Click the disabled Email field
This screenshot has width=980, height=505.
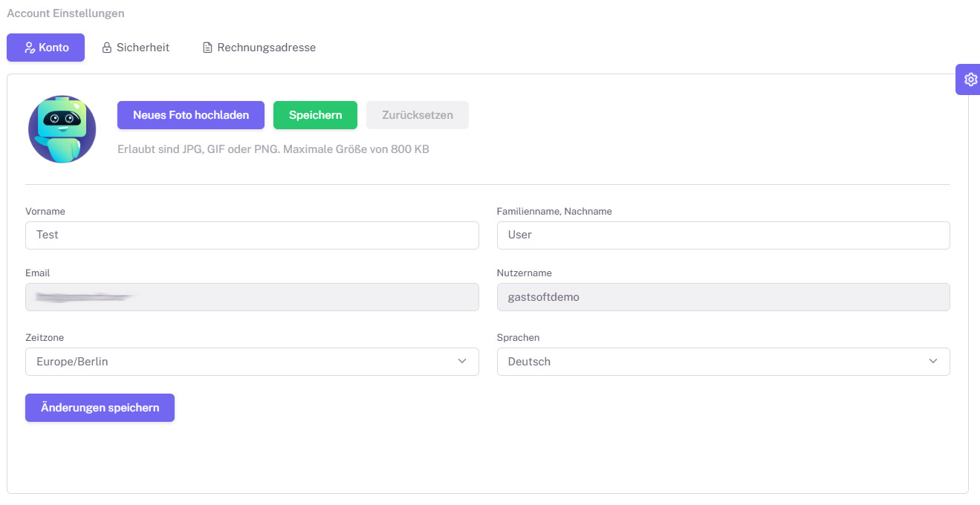coord(252,297)
